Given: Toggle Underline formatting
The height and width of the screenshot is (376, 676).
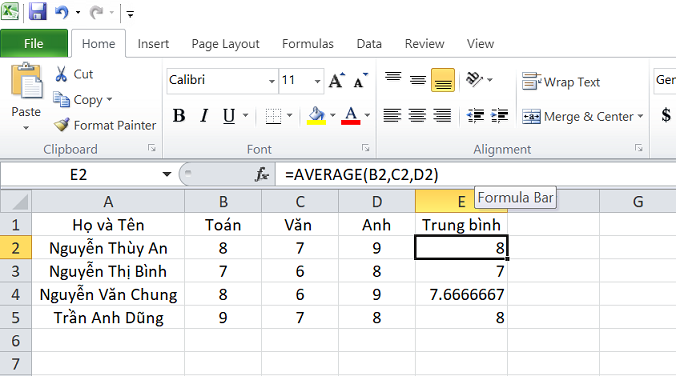Looking at the screenshot, I should (x=229, y=116).
